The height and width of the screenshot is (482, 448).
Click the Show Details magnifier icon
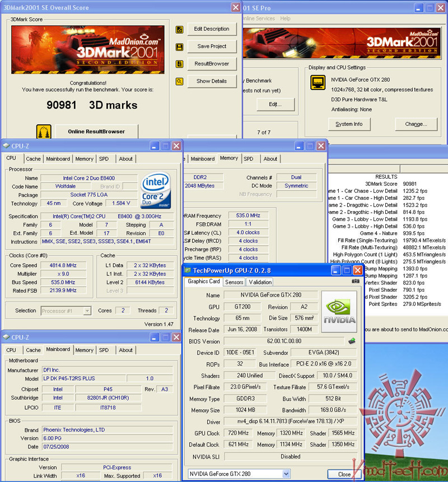tap(179, 82)
